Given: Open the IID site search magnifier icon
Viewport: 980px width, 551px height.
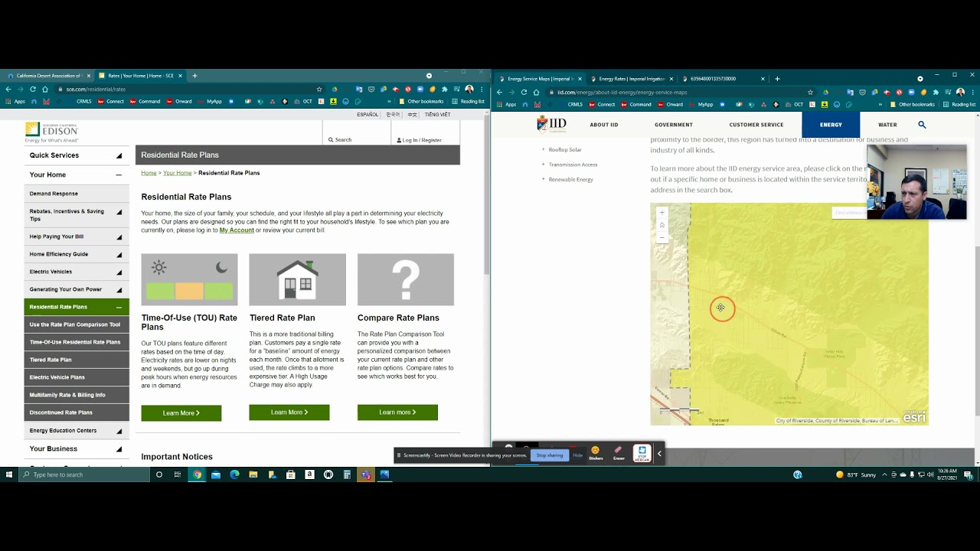Looking at the screenshot, I should click(922, 125).
